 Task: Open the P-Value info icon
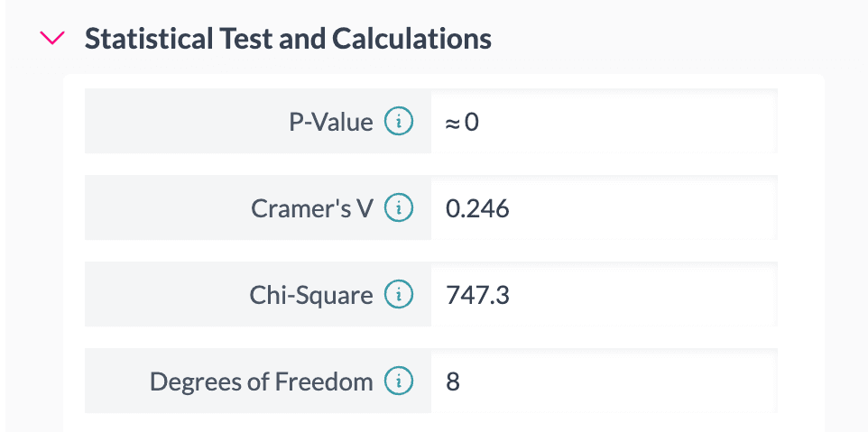399,122
